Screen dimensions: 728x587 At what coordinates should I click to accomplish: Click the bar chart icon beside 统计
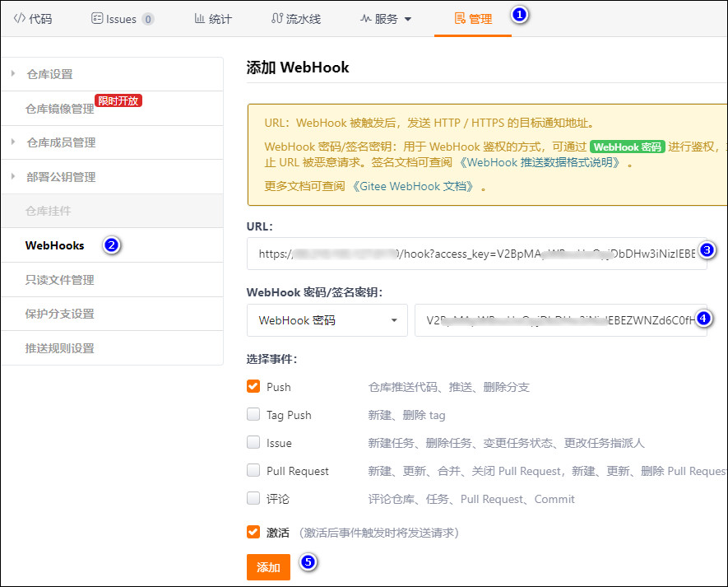[200, 19]
